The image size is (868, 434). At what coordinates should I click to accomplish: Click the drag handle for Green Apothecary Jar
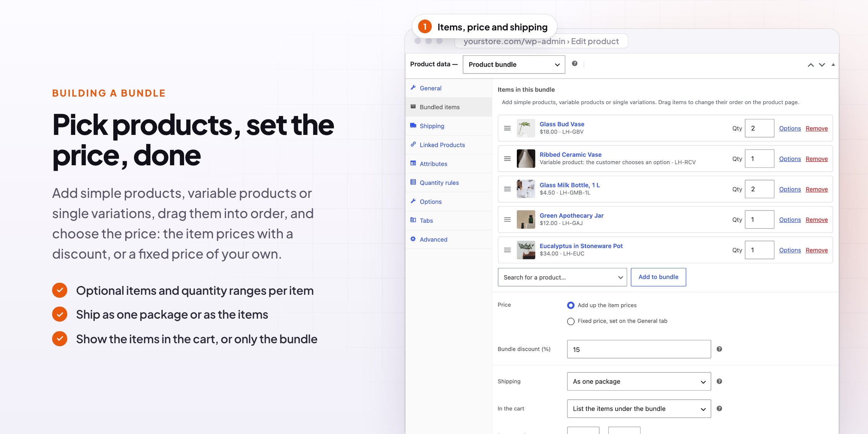507,220
